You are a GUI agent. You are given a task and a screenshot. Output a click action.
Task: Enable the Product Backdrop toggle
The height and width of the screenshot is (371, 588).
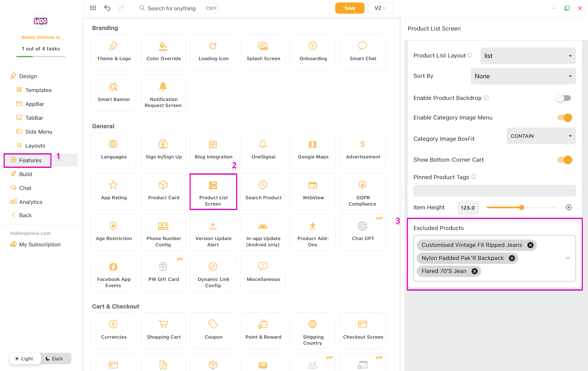pyautogui.click(x=563, y=98)
